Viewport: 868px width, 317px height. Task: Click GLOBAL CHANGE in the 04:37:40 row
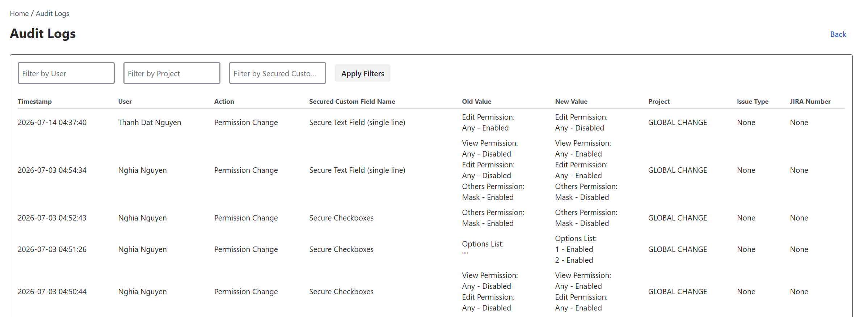coord(677,123)
